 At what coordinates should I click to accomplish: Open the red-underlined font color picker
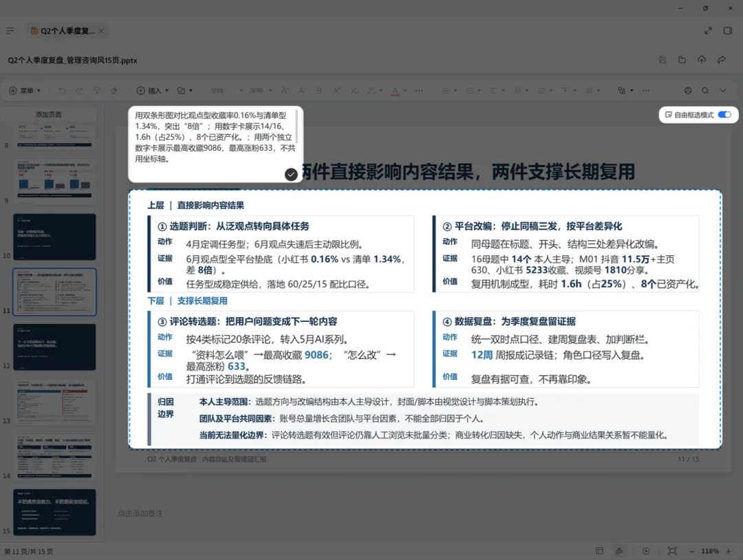[x=398, y=91]
